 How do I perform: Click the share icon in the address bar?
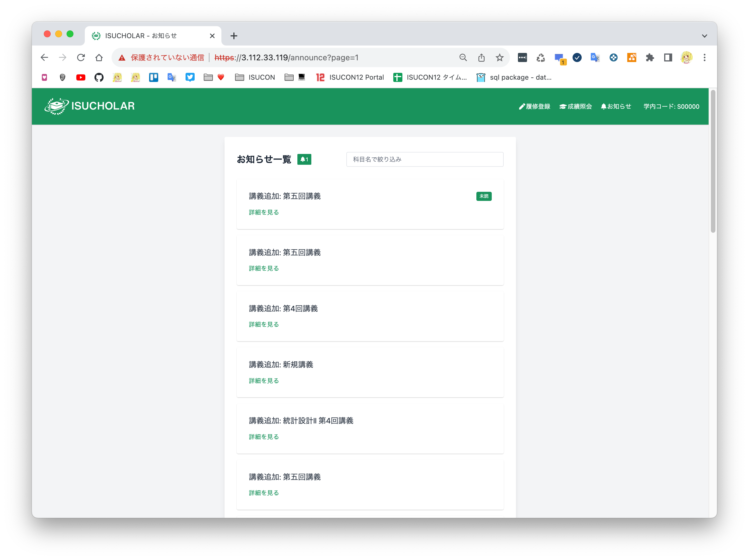481,57
